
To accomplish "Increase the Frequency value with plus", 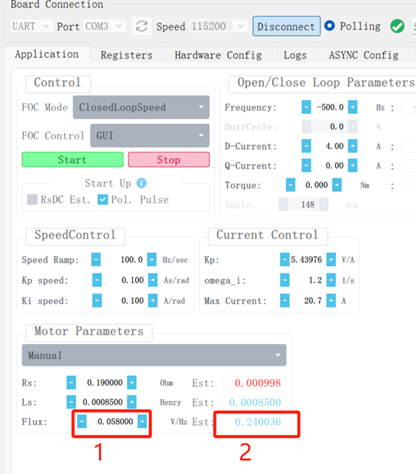I will 353,107.
